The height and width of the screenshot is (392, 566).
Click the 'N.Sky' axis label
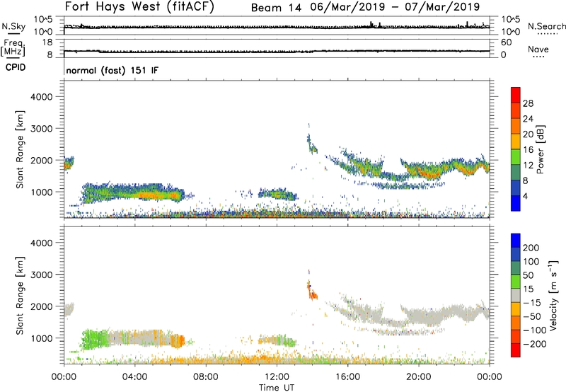(x=13, y=26)
